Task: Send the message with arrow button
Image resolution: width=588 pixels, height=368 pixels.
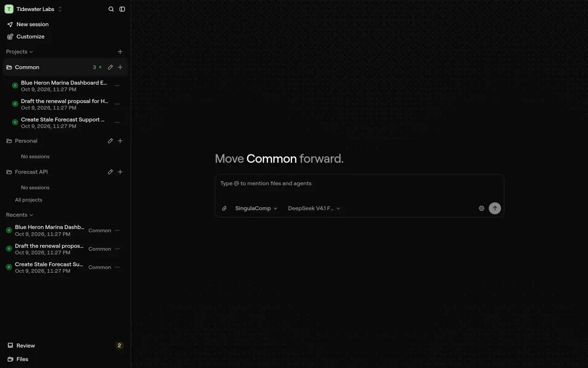Action: coord(495,208)
